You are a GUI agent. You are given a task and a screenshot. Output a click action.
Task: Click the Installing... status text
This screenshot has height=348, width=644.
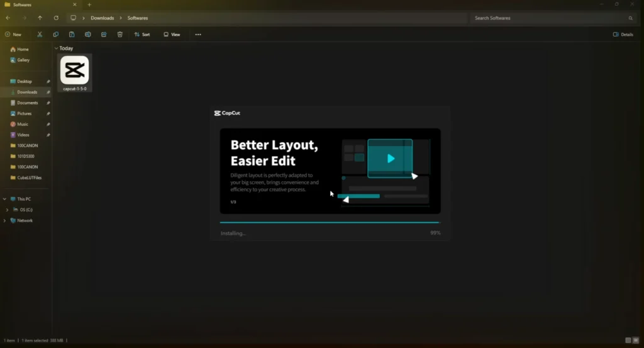(233, 233)
